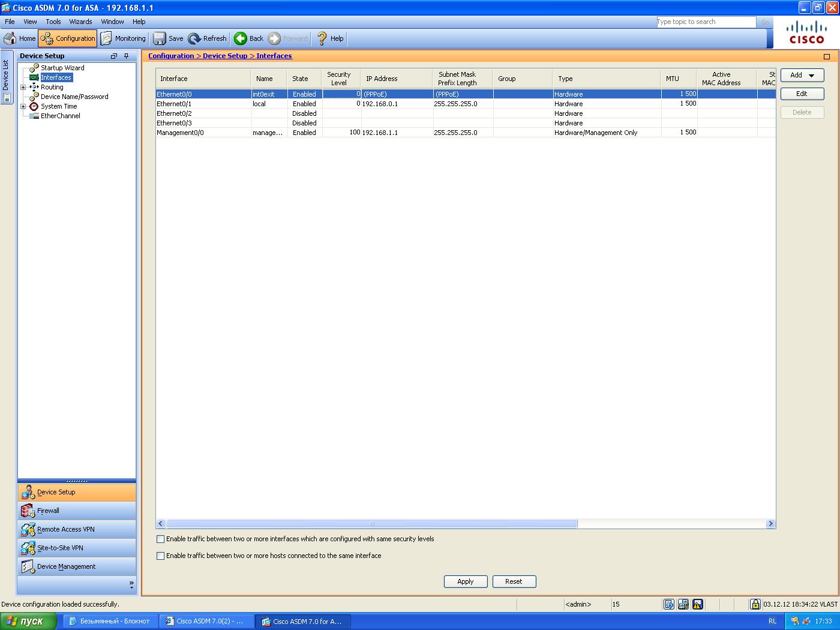Save the running configuration
840x630 pixels.
tap(169, 38)
